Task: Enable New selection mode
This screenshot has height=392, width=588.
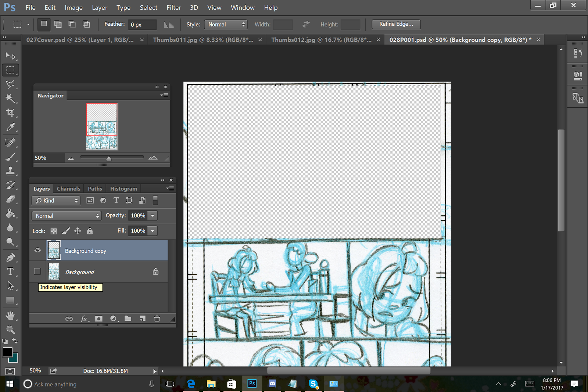Action: 44,24
